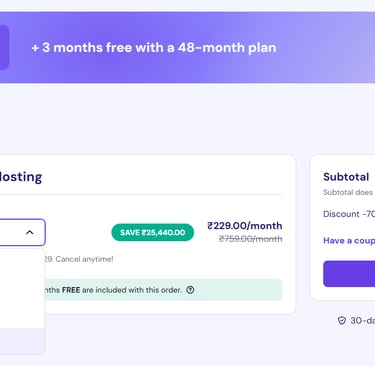Focus the billing period select box
The height and width of the screenshot is (366, 375).
tap(22, 232)
